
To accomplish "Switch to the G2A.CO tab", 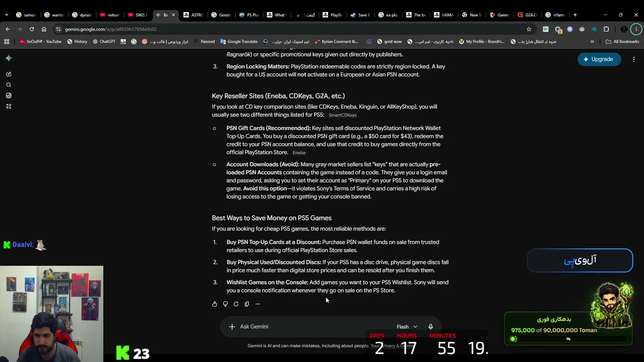I will pos(528,15).
